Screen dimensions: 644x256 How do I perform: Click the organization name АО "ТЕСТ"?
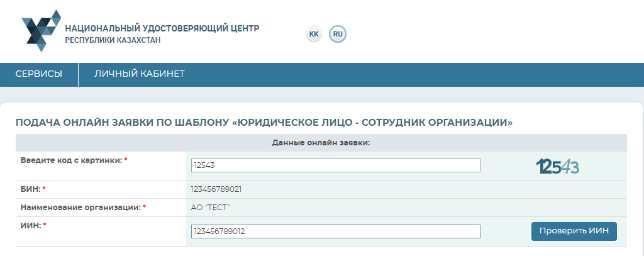pyautogui.click(x=211, y=207)
